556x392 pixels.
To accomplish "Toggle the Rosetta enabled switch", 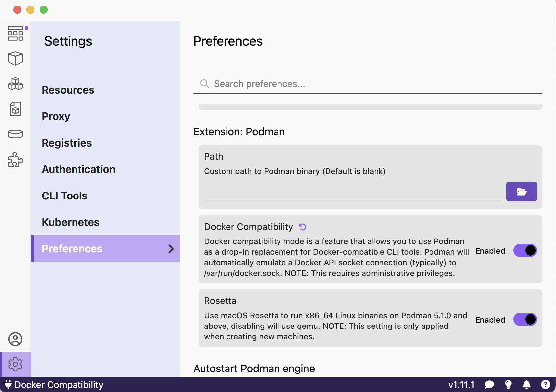I will coord(525,319).
